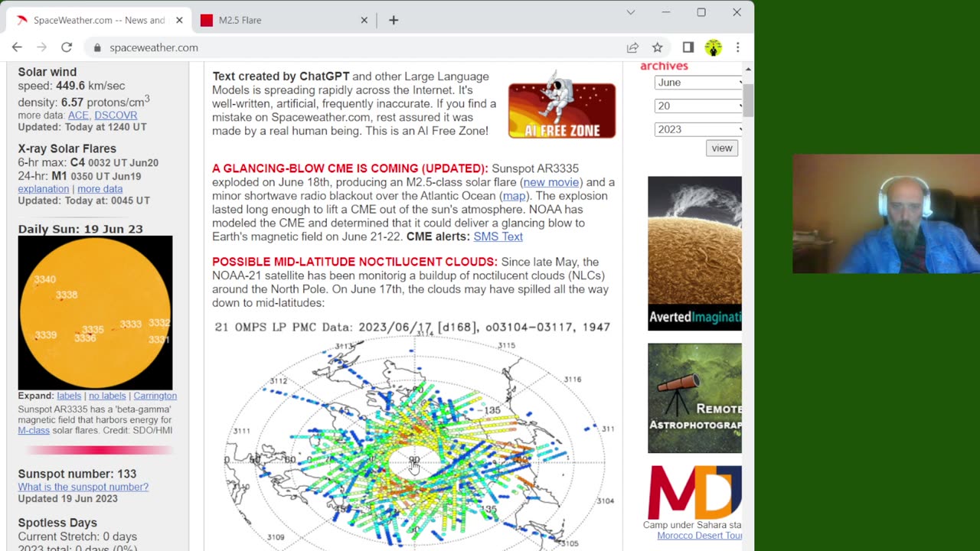Click the AI Free Zone banner image
Image resolution: width=980 pixels, height=551 pixels.
click(562, 105)
